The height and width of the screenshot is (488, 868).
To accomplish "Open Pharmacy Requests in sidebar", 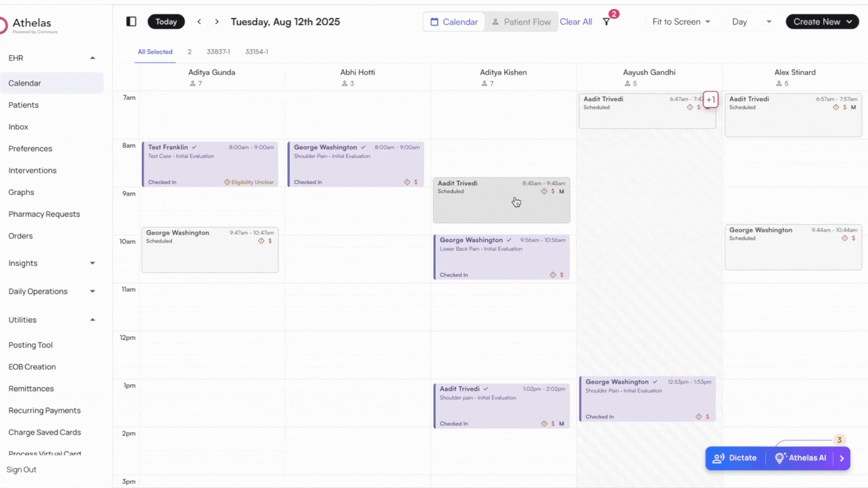I will [x=44, y=214].
